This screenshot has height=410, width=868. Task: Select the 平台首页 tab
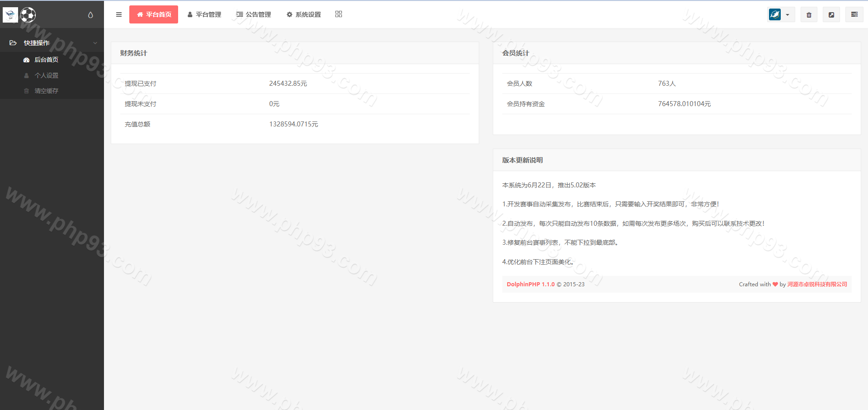pyautogui.click(x=154, y=14)
